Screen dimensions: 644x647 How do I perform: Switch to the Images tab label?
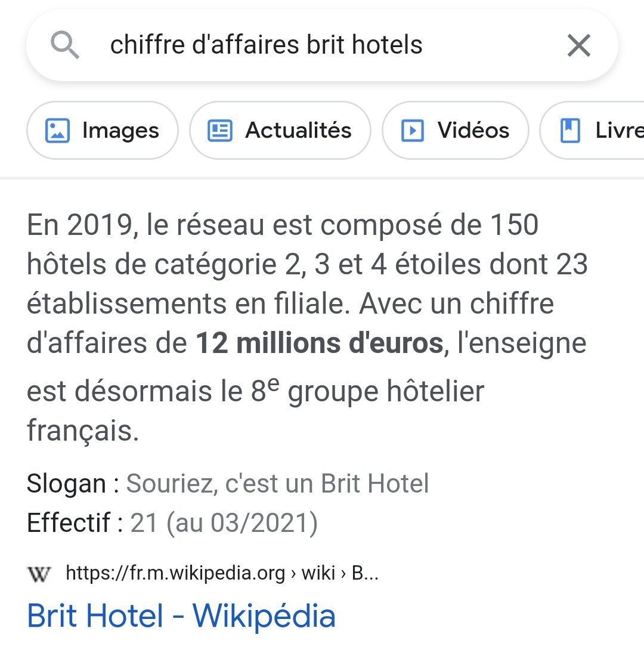click(120, 131)
